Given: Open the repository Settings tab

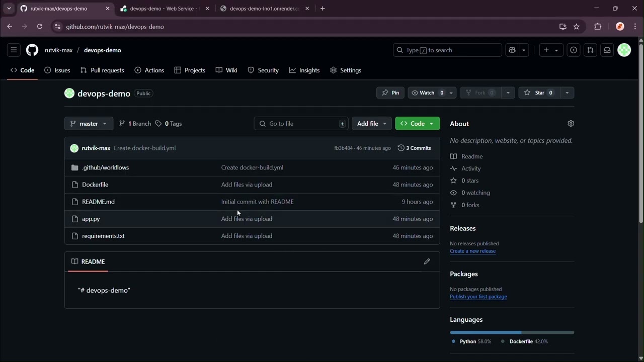Looking at the screenshot, I should (x=346, y=70).
